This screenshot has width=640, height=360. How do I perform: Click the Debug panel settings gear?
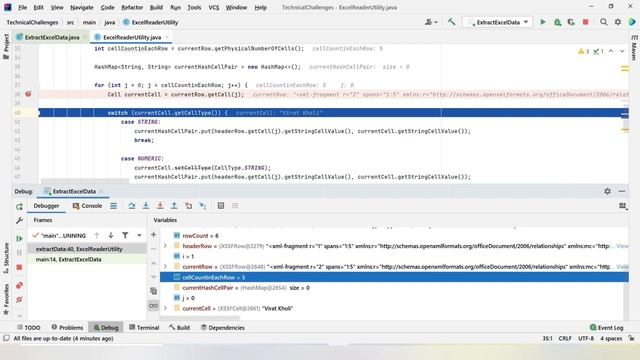coord(607,191)
